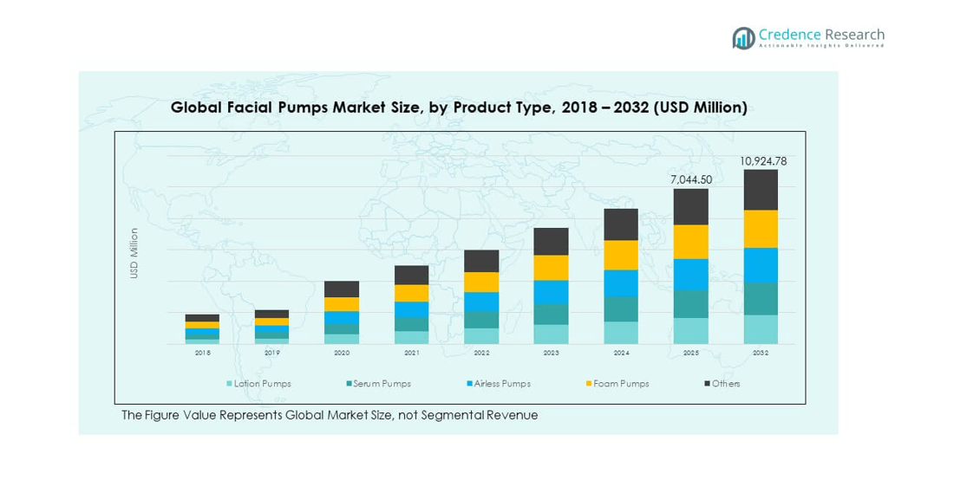Click the Foam Pumps legend color swatch
The height and width of the screenshot is (500, 980).
[589, 383]
